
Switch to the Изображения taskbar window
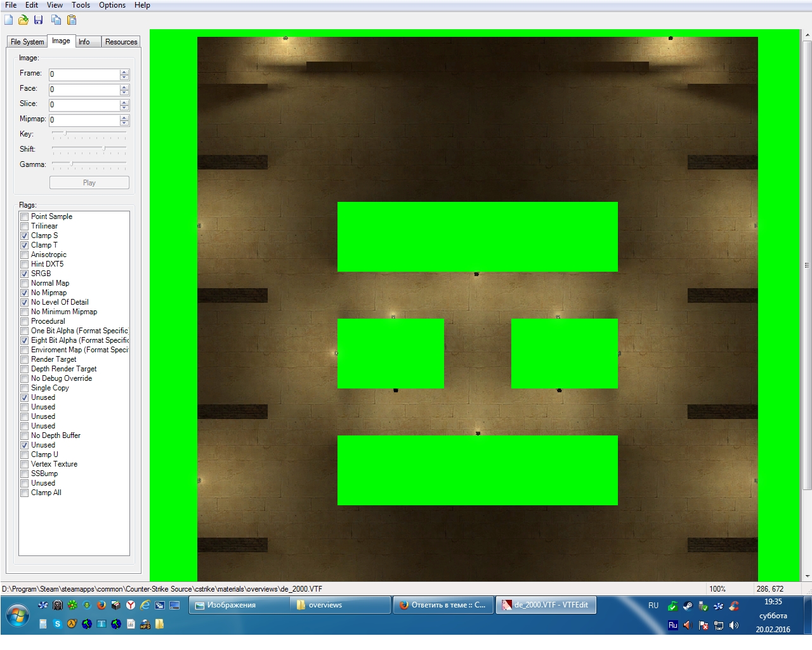[240, 606]
